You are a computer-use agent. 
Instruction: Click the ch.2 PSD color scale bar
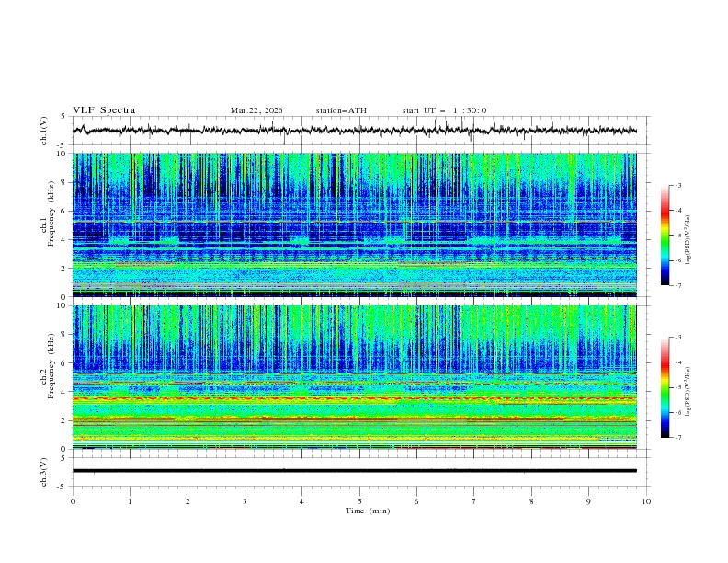[x=665, y=387]
